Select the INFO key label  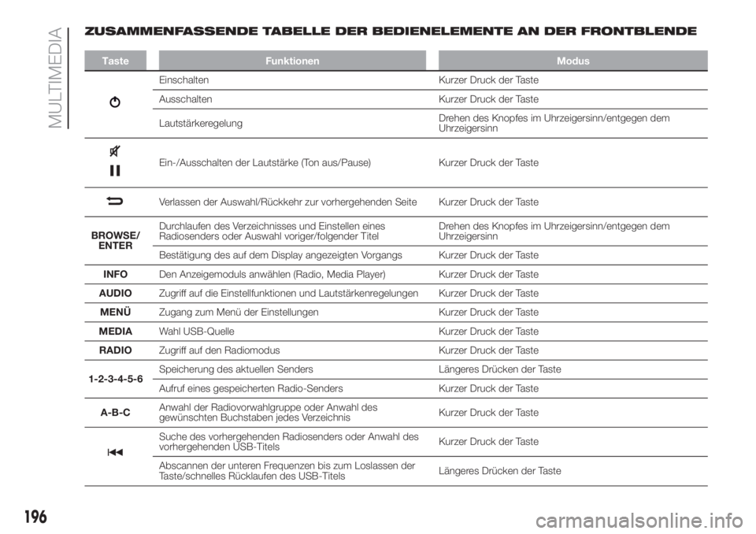[115, 274]
